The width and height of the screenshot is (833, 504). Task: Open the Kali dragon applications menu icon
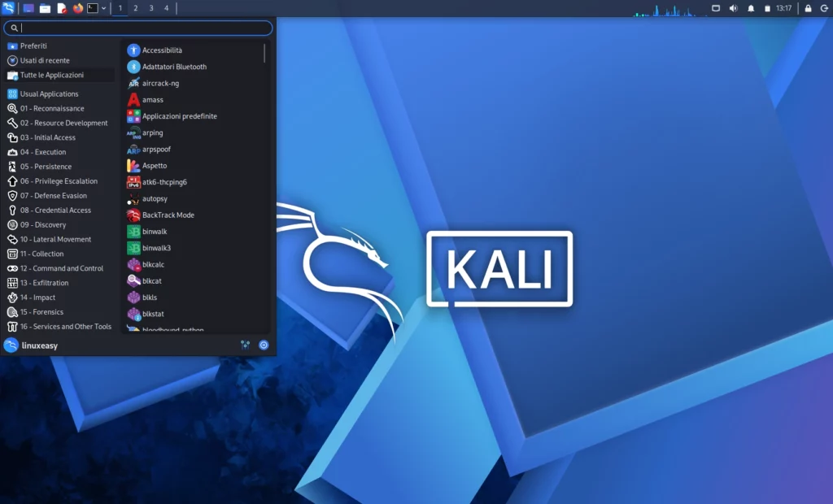[x=8, y=8]
